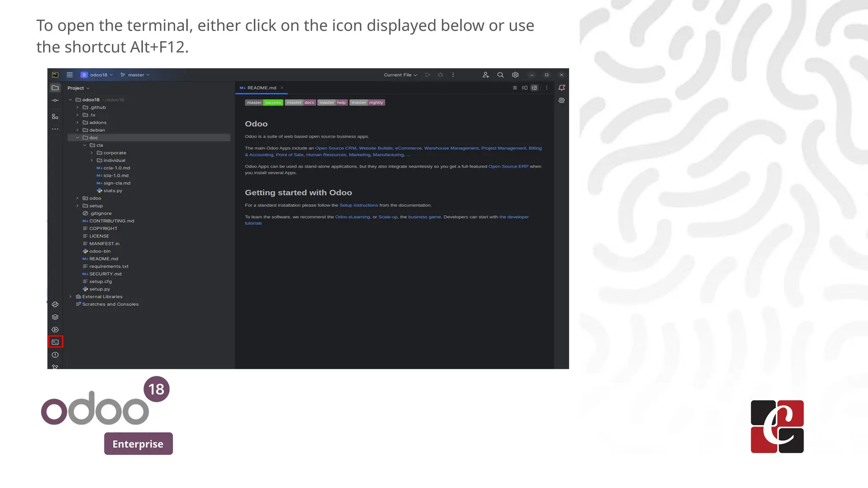
Task: Expand the .github folder
Action: tap(78, 108)
